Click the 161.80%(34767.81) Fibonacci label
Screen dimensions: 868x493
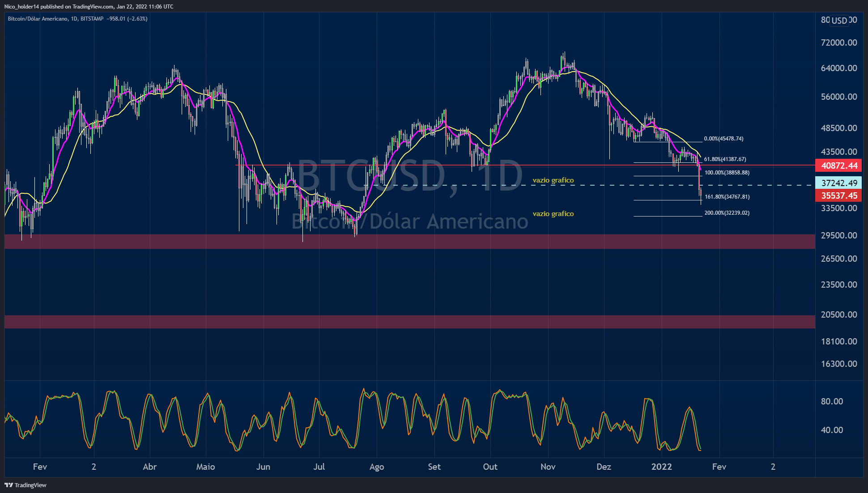click(727, 197)
